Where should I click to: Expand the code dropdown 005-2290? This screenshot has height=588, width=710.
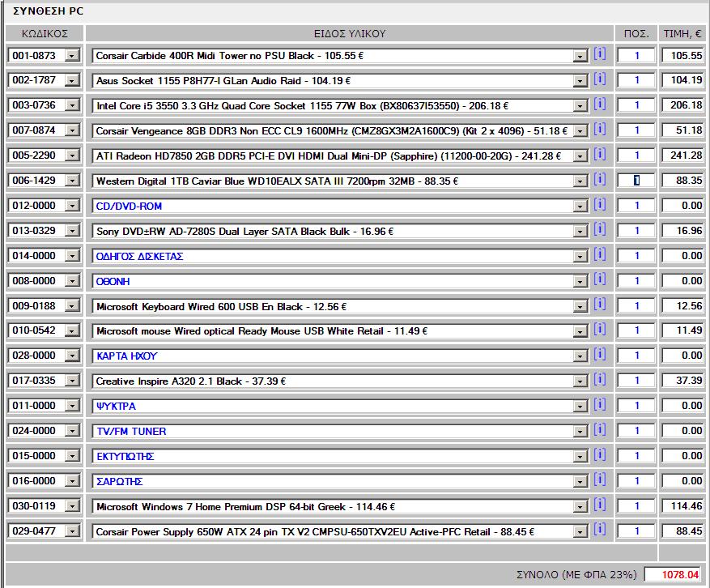(x=71, y=156)
